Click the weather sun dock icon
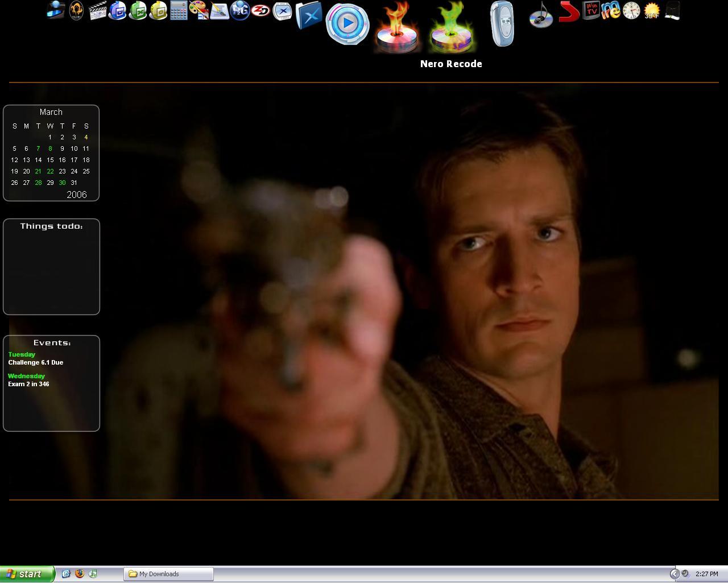 pos(652,10)
